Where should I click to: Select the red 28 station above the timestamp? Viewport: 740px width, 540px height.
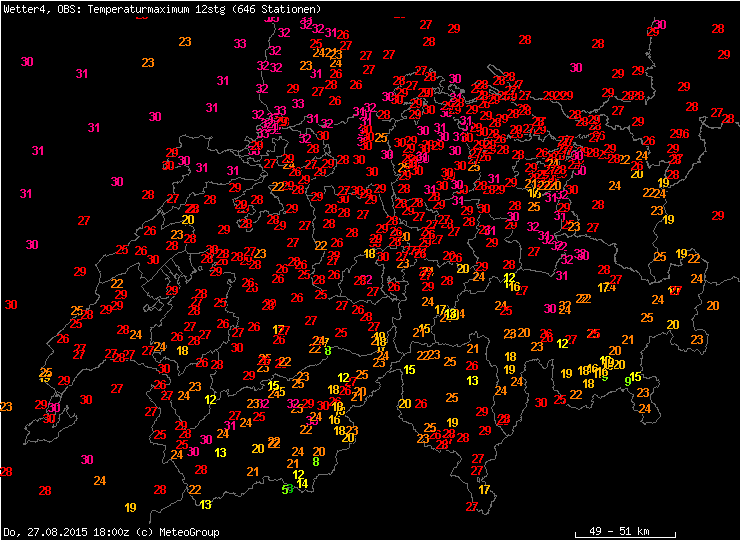pyautogui.click(x=44, y=490)
